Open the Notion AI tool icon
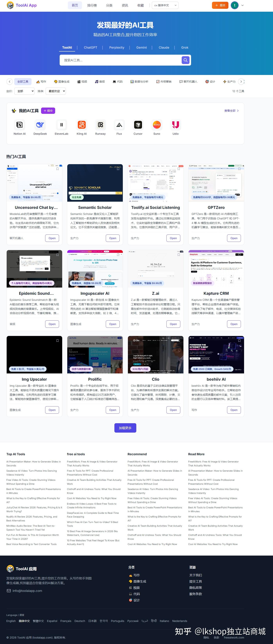Image resolution: width=273 pixels, height=644 pixels. 20,125
